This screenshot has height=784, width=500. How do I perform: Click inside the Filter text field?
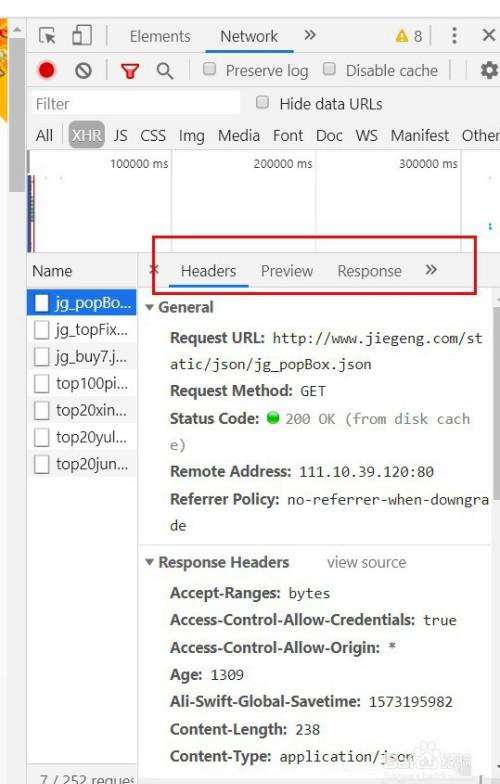point(136,104)
